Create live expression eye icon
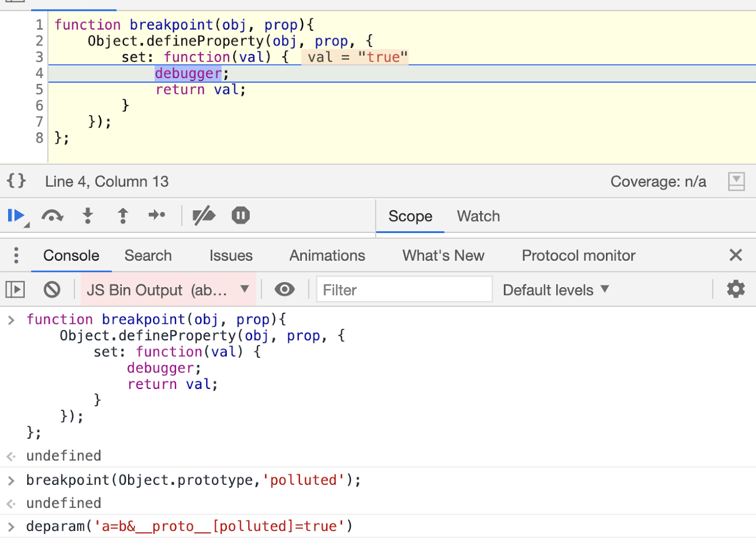756x545 pixels. click(x=285, y=290)
